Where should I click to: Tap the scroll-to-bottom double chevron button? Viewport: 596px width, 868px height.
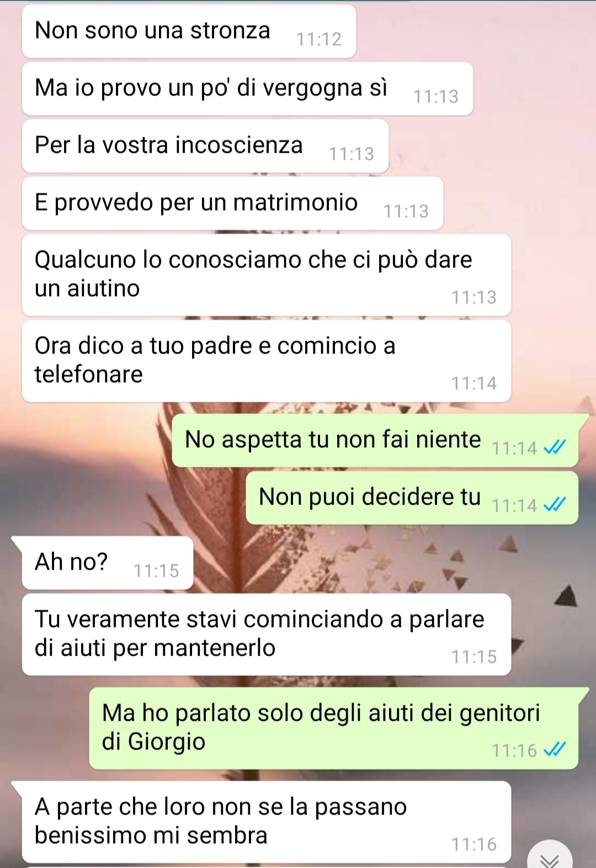pyautogui.click(x=550, y=857)
